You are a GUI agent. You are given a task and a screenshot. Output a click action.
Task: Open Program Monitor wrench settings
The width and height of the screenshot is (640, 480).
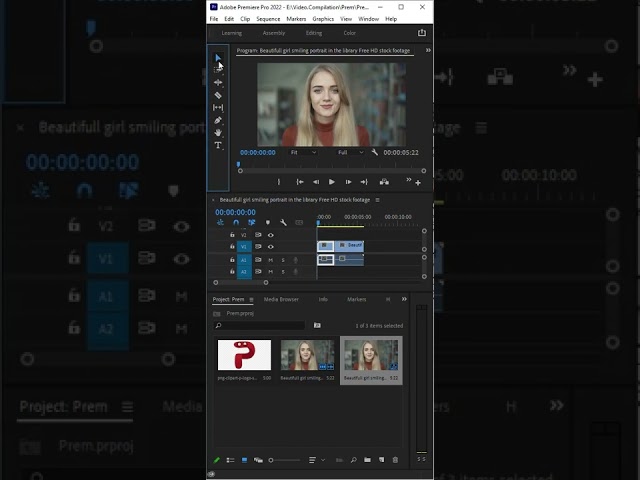(375, 152)
